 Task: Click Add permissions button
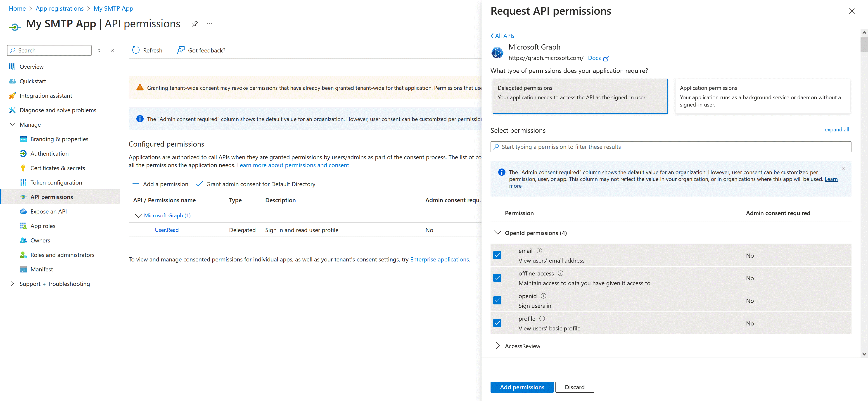point(522,387)
